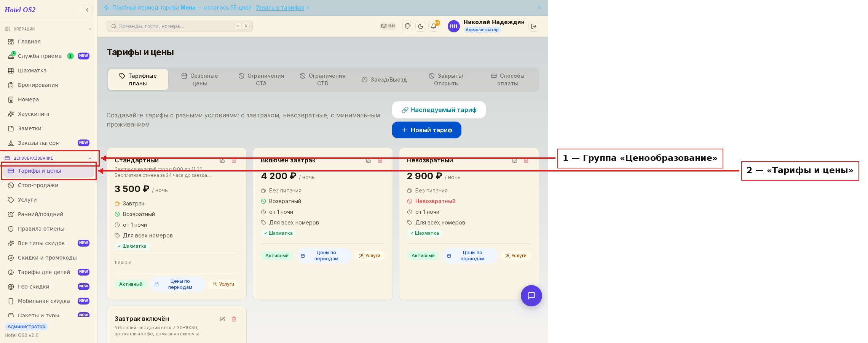Open Ранний/поздний in sidebar
This screenshot has width=868, height=343.
tap(48, 214)
